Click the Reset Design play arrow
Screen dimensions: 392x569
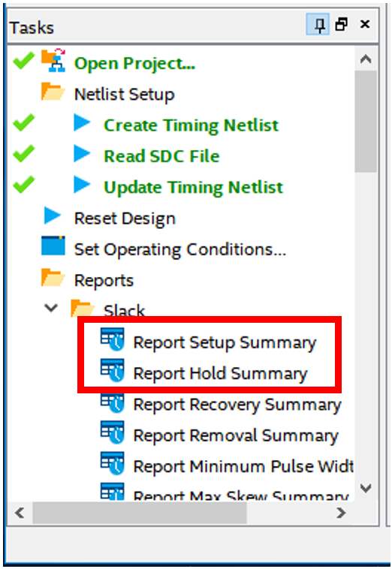point(53,215)
